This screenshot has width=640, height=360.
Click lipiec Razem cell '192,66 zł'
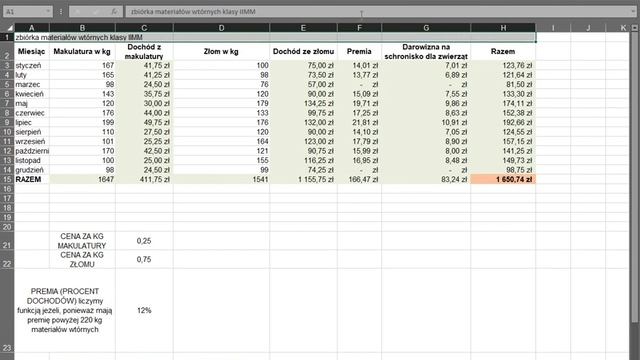(x=503, y=122)
